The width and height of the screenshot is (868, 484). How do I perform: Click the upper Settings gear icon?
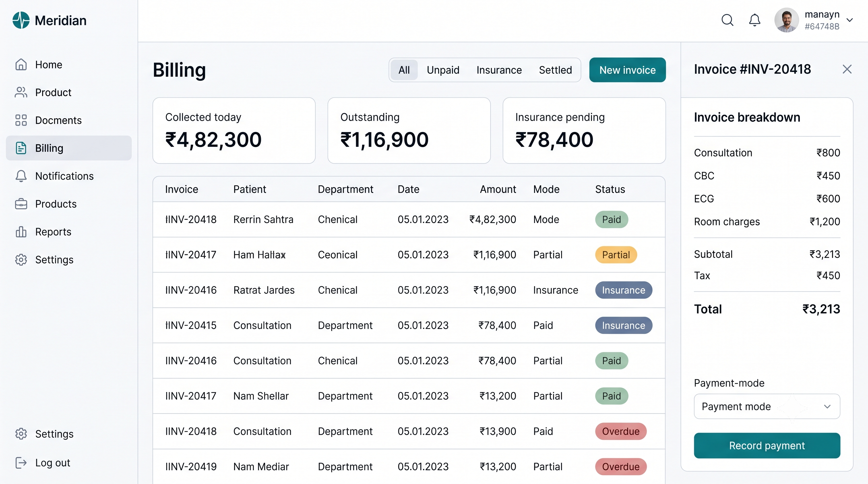(21, 260)
